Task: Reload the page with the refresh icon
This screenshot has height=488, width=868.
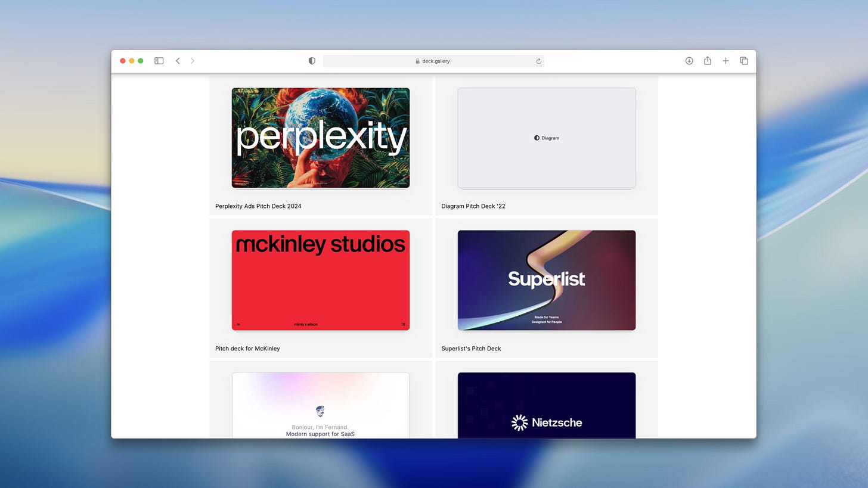Action: tap(538, 61)
